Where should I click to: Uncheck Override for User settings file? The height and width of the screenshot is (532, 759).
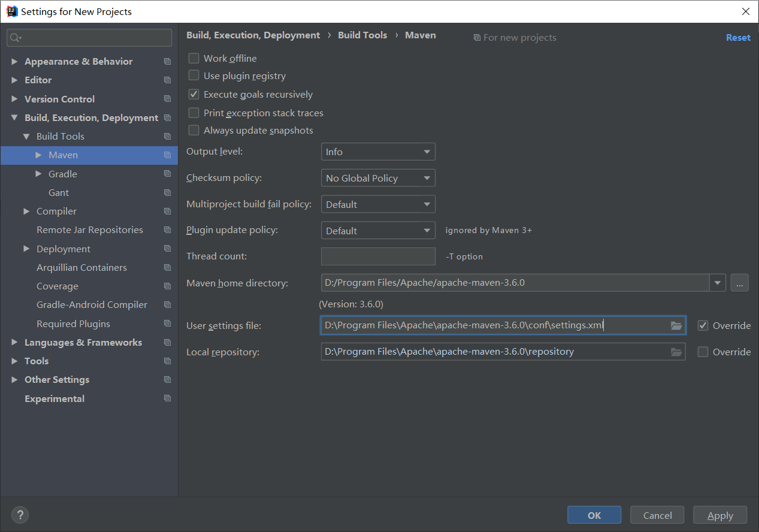click(703, 326)
